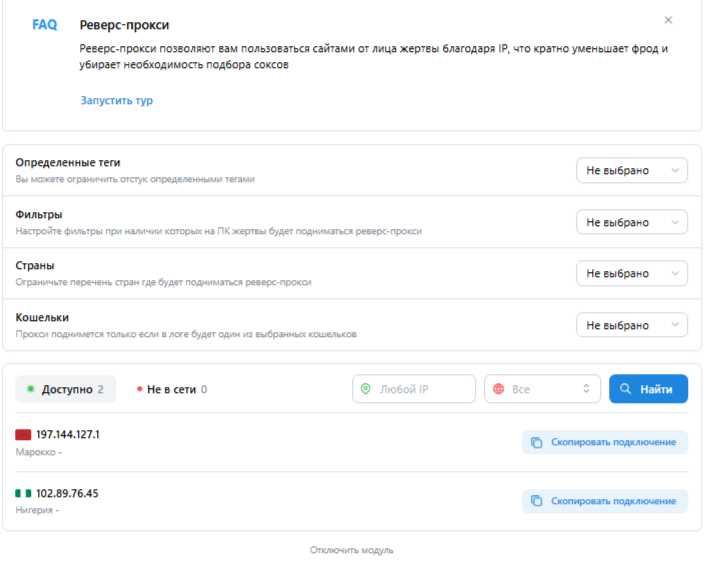This screenshot has height=561, width=719.
Task: Click the Определенные теги title
Action: (68, 162)
